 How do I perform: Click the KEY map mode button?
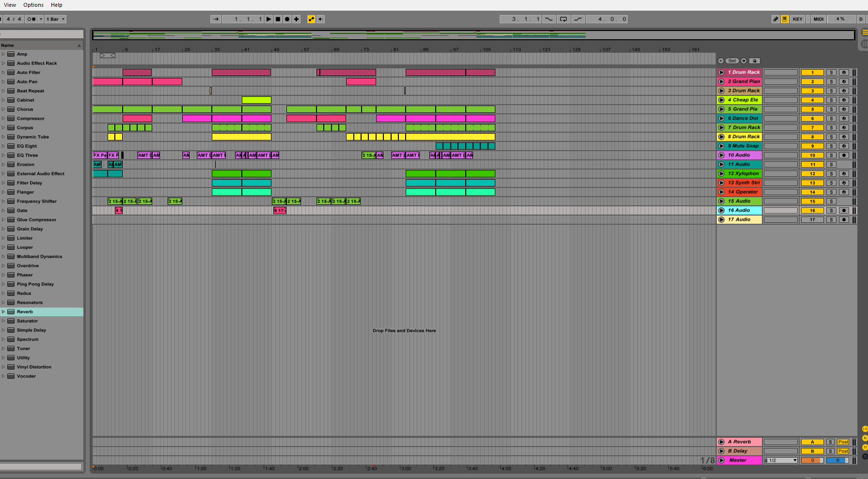pyautogui.click(x=798, y=19)
